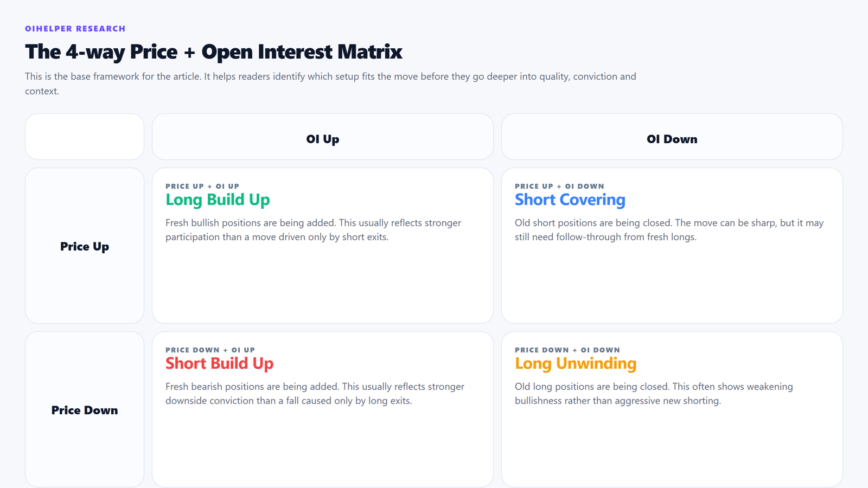Viewport: 868px width, 488px height.
Task: Open the red Short Build Up heading
Action: pyautogui.click(x=219, y=364)
